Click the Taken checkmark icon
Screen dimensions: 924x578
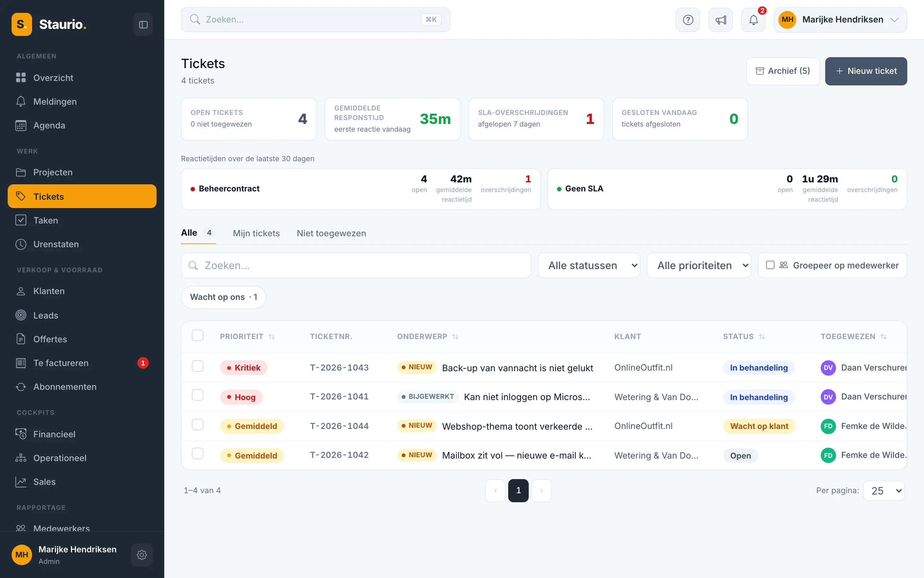click(x=21, y=220)
